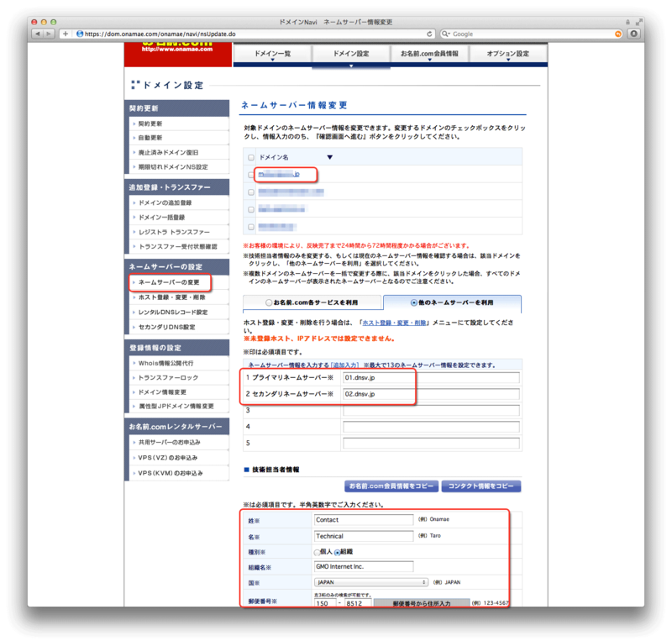The height and width of the screenshot is (641, 672).
Task: Open ドメインの追加登録 link
Action: (165, 202)
